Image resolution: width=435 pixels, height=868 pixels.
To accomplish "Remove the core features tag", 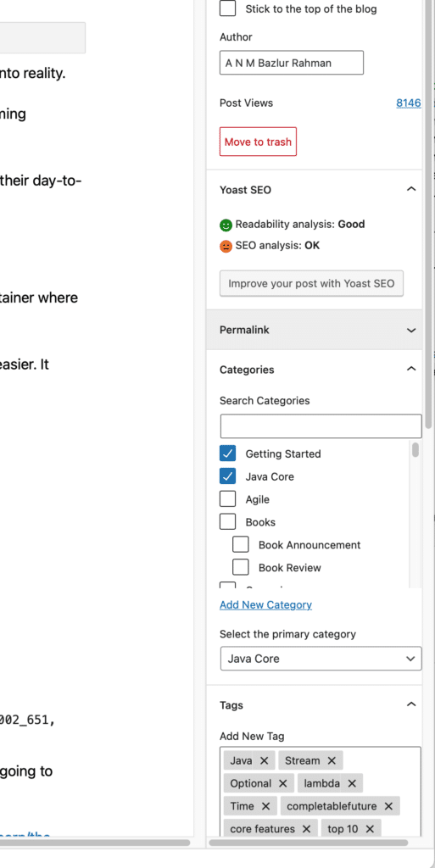I will click(307, 829).
